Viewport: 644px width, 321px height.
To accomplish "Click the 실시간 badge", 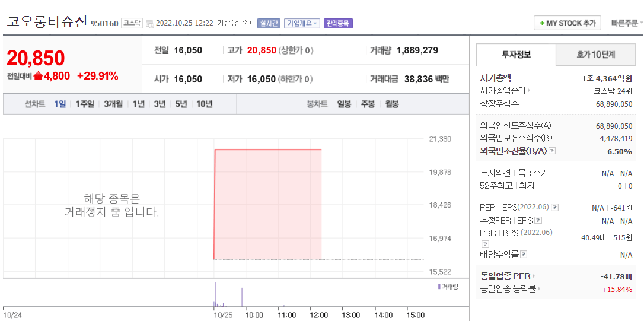I will pos(269,23).
